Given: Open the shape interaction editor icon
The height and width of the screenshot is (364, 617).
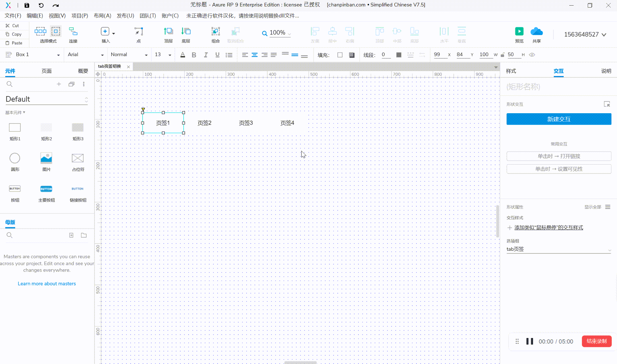Looking at the screenshot, I should (607, 104).
